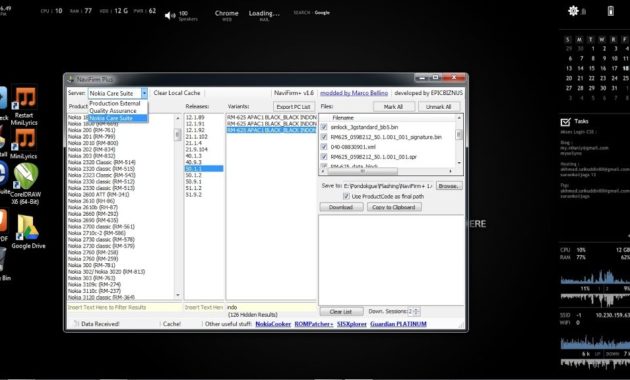Select release 50.1.2

(194, 175)
